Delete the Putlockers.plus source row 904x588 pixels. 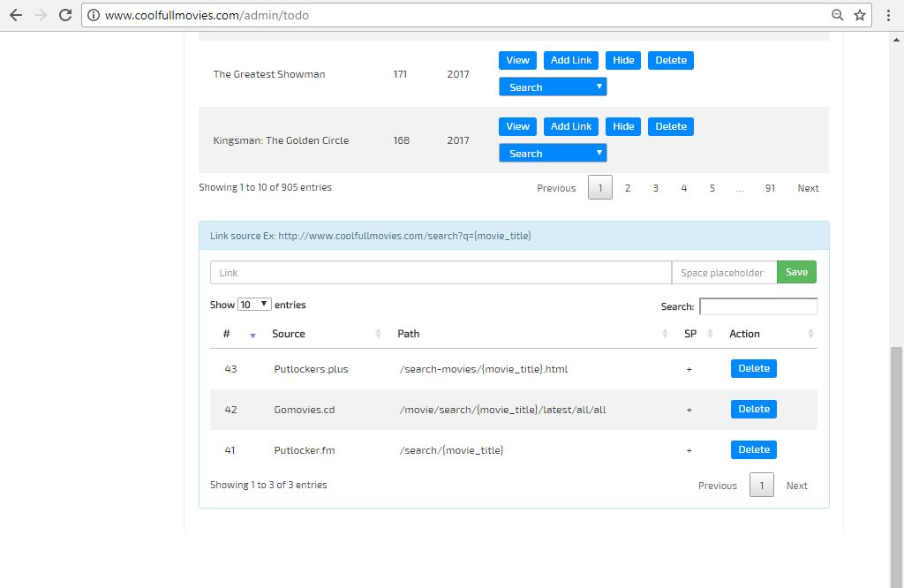753,368
